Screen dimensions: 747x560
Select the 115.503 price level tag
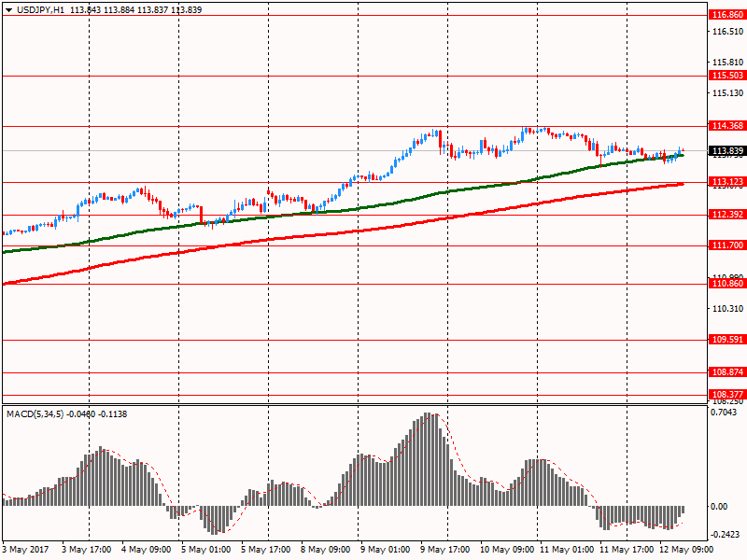coord(726,76)
